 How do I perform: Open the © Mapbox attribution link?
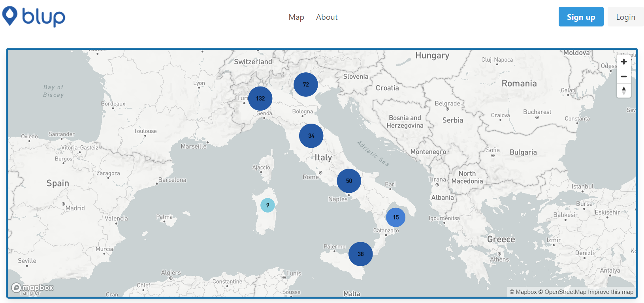(523, 292)
